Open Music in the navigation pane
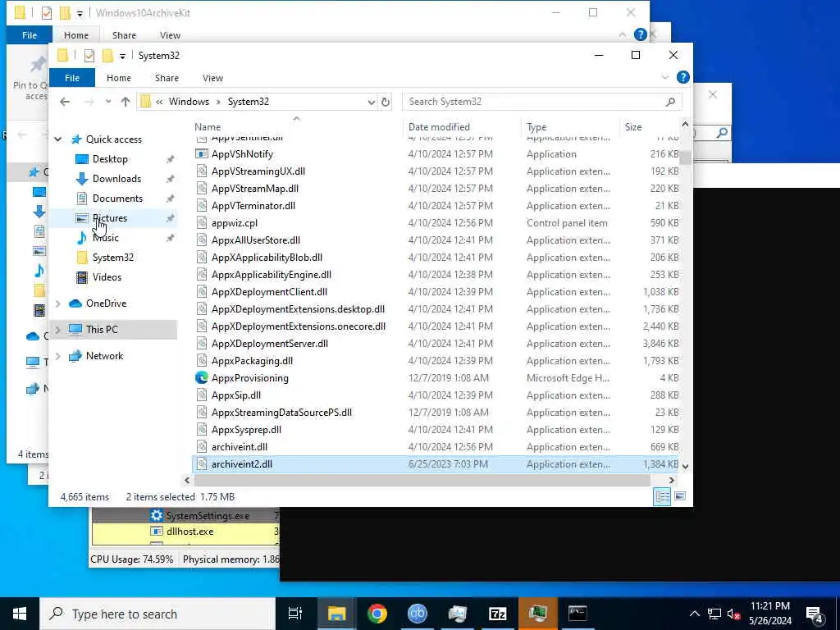 click(106, 238)
